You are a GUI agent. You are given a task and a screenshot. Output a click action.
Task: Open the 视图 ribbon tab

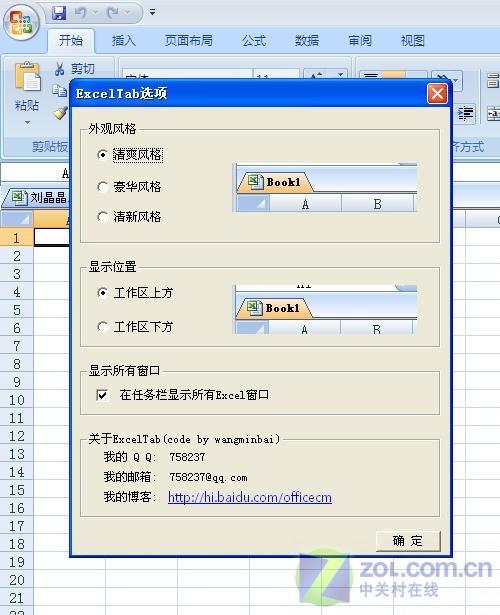pyautogui.click(x=413, y=40)
